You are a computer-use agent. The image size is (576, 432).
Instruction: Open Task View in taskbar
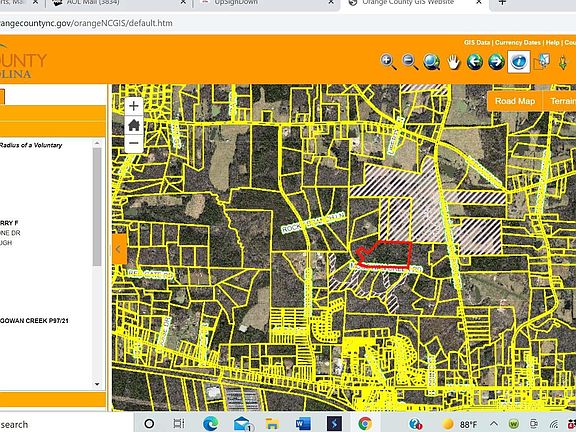[x=179, y=424]
